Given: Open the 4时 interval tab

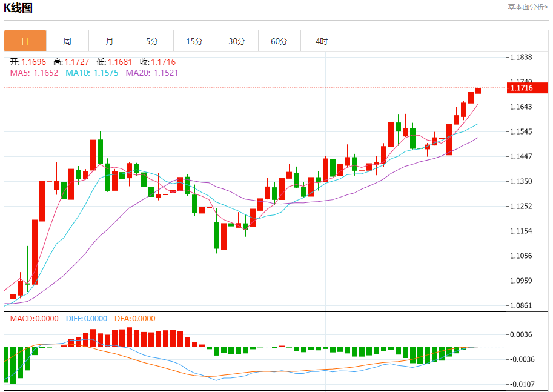Looking at the screenshot, I should coord(321,41).
